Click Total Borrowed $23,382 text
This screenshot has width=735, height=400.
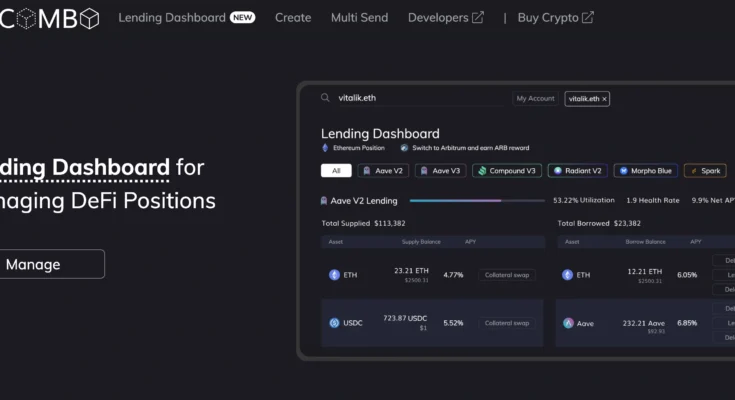pyautogui.click(x=599, y=223)
